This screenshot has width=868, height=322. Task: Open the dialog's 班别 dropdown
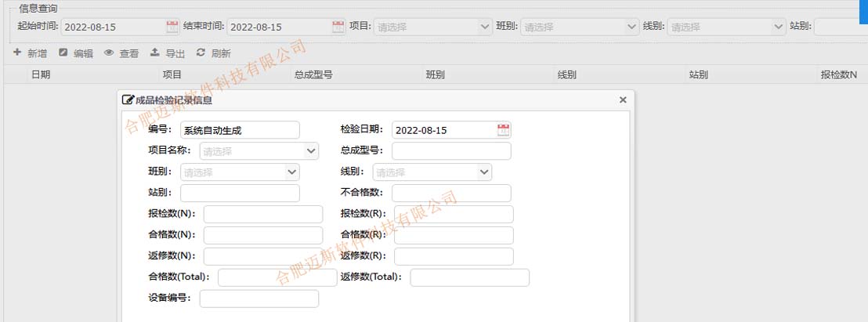coord(292,172)
